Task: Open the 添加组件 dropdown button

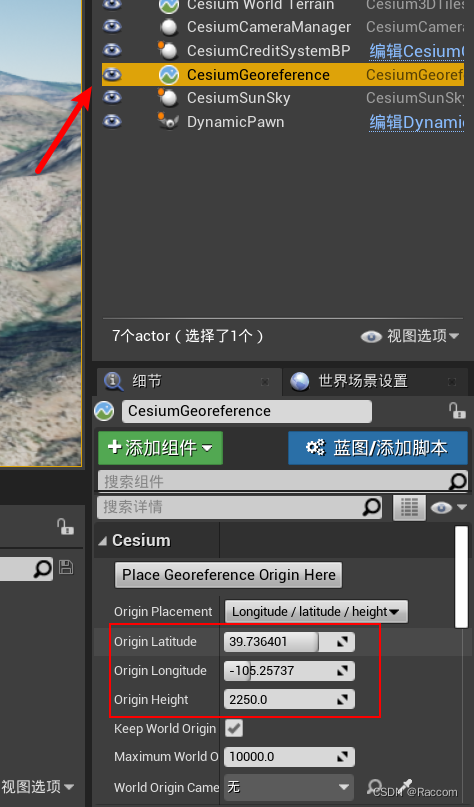Action: [x=161, y=448]
